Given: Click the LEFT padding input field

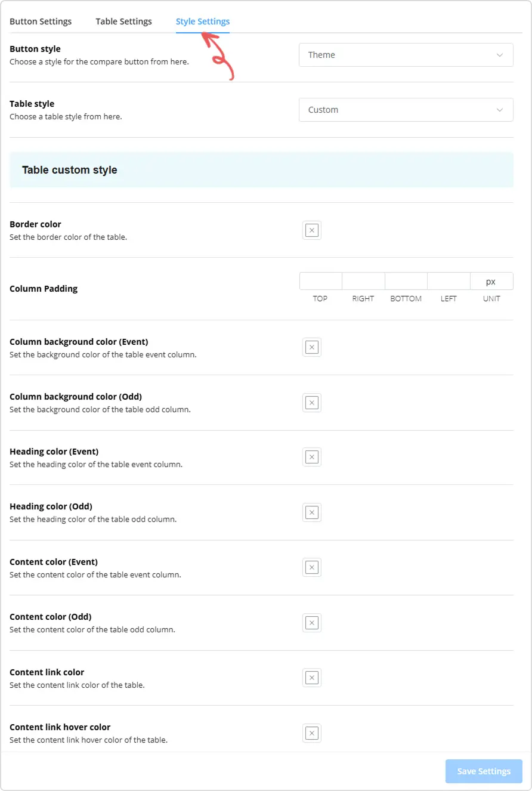Looking at the screenshot, I should [x=449, y=280].
